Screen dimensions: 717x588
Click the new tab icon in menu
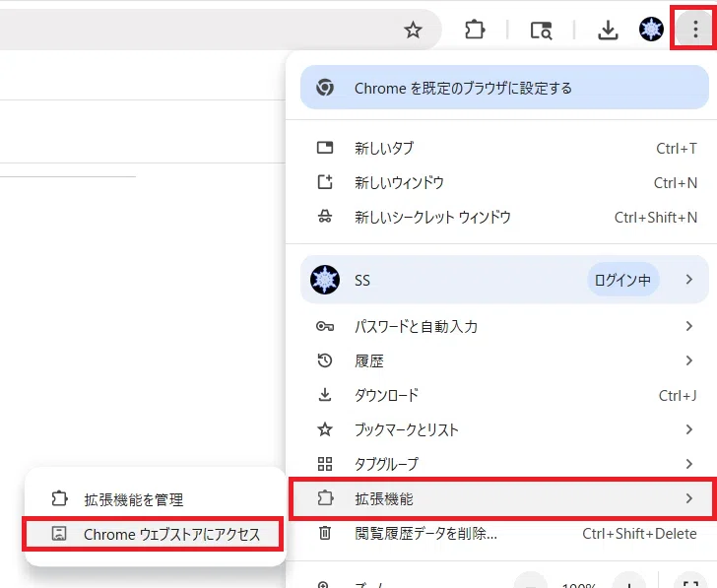point(325,148)
